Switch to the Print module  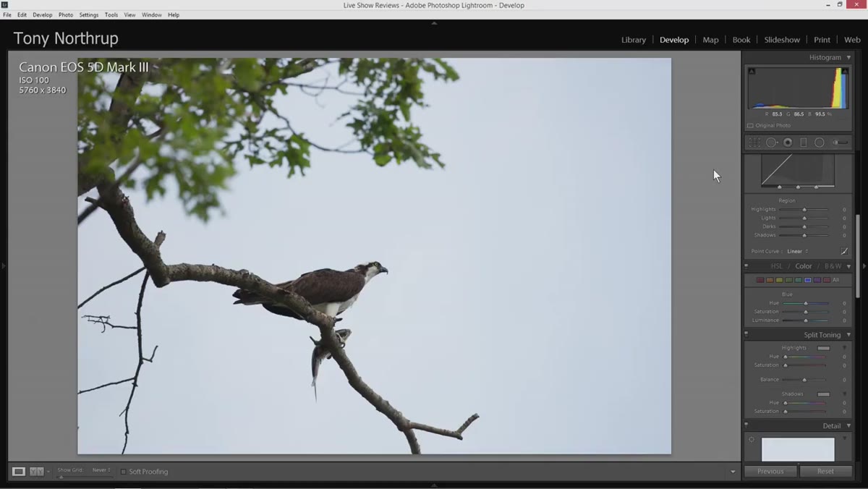(822, 40)
